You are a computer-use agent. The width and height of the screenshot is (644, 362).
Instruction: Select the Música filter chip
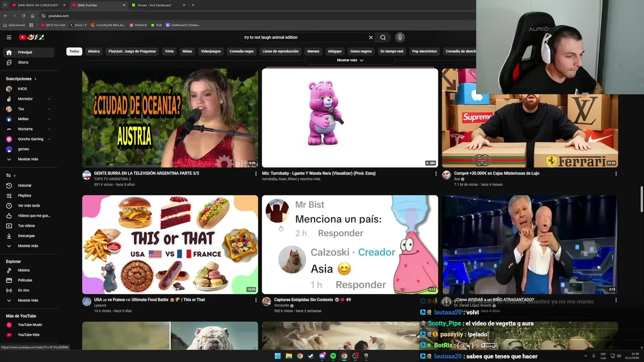(94, 51)
